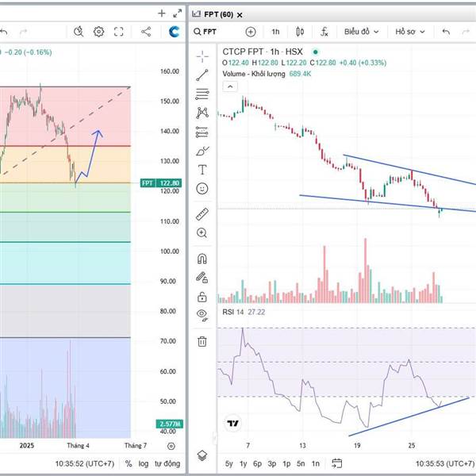Expand the left panel with arrows icon

pos(177,13)
